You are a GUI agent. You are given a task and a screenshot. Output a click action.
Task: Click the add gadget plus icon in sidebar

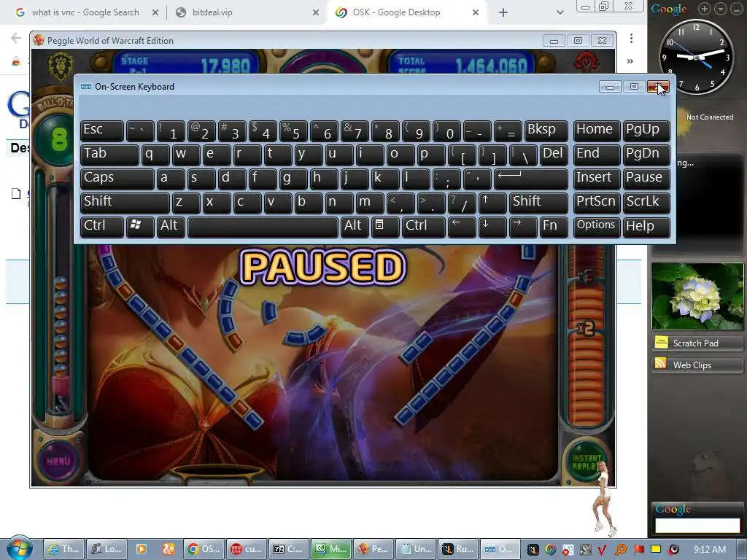pyautogui.click(x=704, y=9)
